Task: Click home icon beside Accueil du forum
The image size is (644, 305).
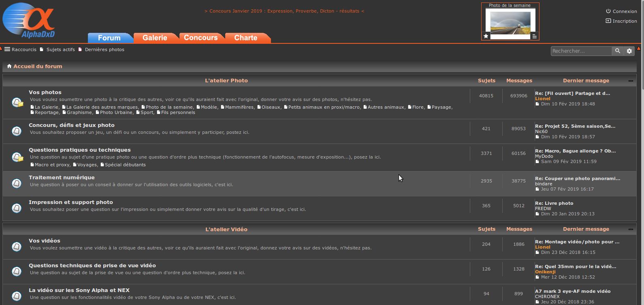Action: pos(9,66)
